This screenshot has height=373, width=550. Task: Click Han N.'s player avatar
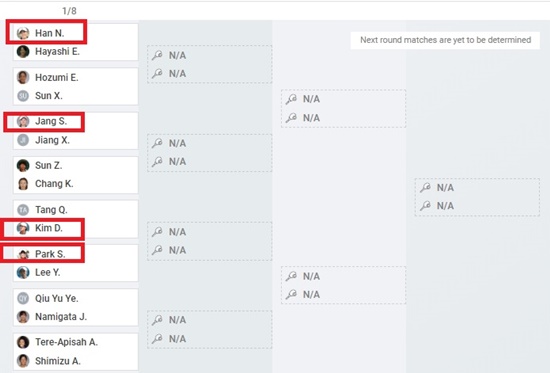point(23,33)
